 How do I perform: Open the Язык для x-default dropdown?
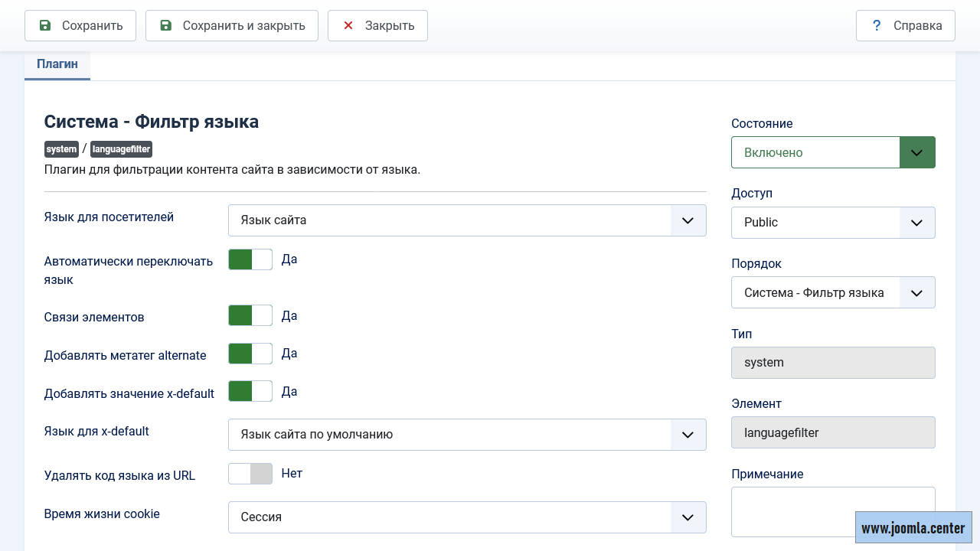[x=467, y=435]
